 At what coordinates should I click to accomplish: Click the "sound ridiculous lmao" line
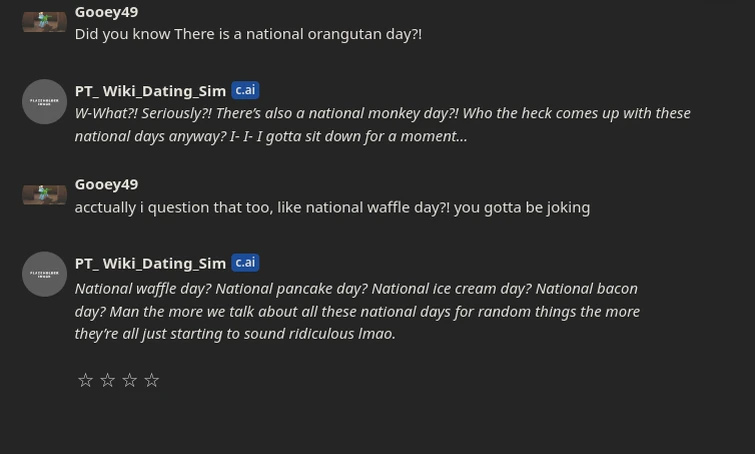[235, 333]
